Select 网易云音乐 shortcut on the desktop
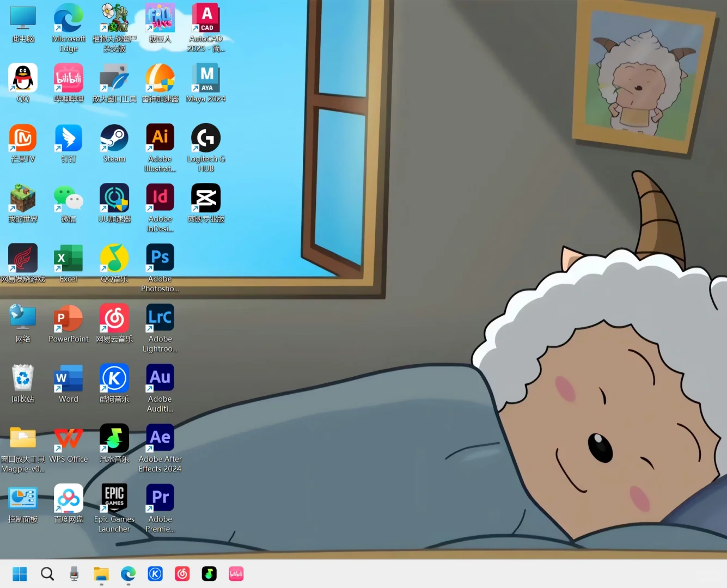The width and height of the screenshot is (727, 588). point(114,323)
